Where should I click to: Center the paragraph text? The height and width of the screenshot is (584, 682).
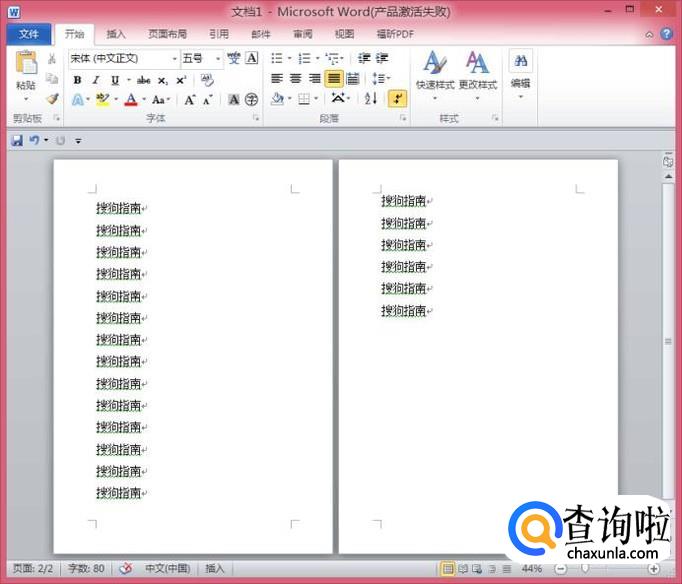[x=295, y=79]
